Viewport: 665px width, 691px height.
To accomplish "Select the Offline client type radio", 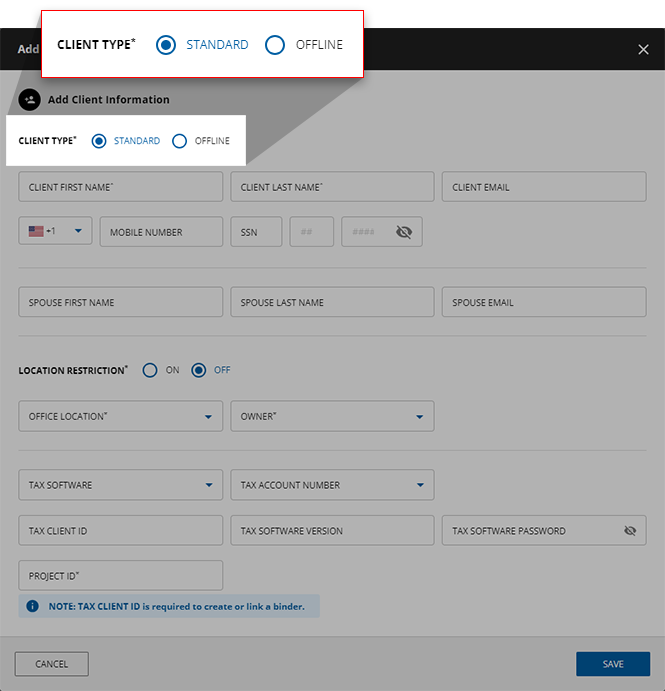I will pyautogui.click(x=180, y=141).
